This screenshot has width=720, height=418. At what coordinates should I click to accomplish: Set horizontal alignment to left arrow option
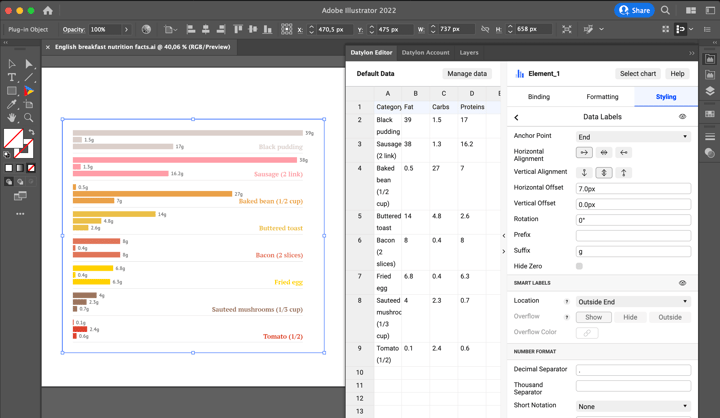[x=584, y=153]
